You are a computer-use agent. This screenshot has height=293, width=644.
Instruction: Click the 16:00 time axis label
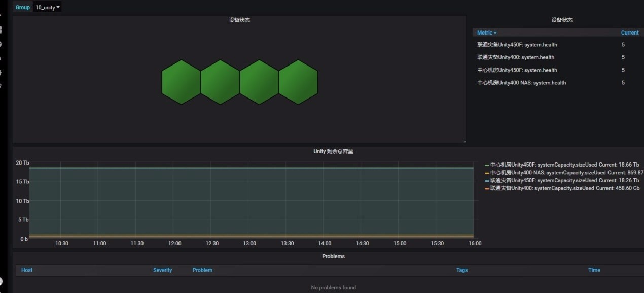[x=475, y=243]
